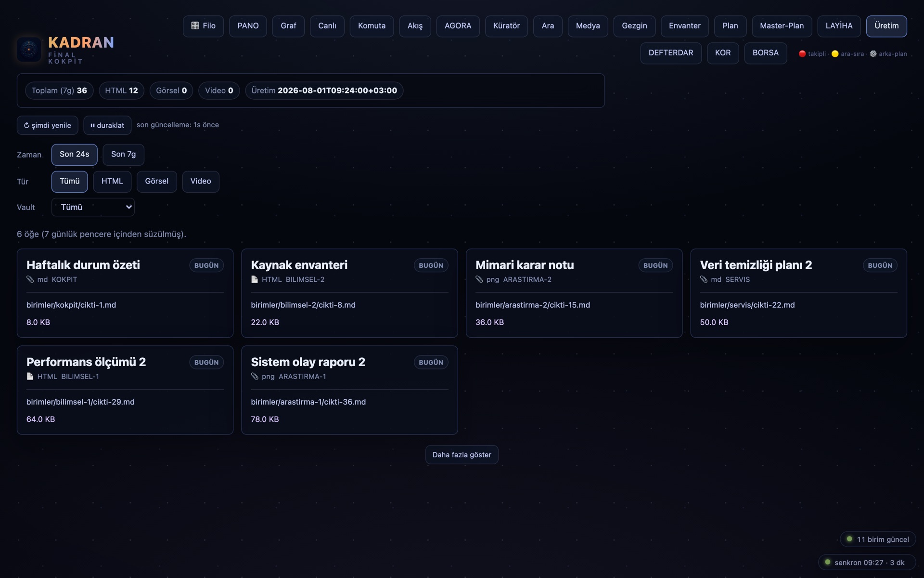Click path birimler/servis/cikti-22.md
The image size is (924, 578).
click(x=747, y=305)
